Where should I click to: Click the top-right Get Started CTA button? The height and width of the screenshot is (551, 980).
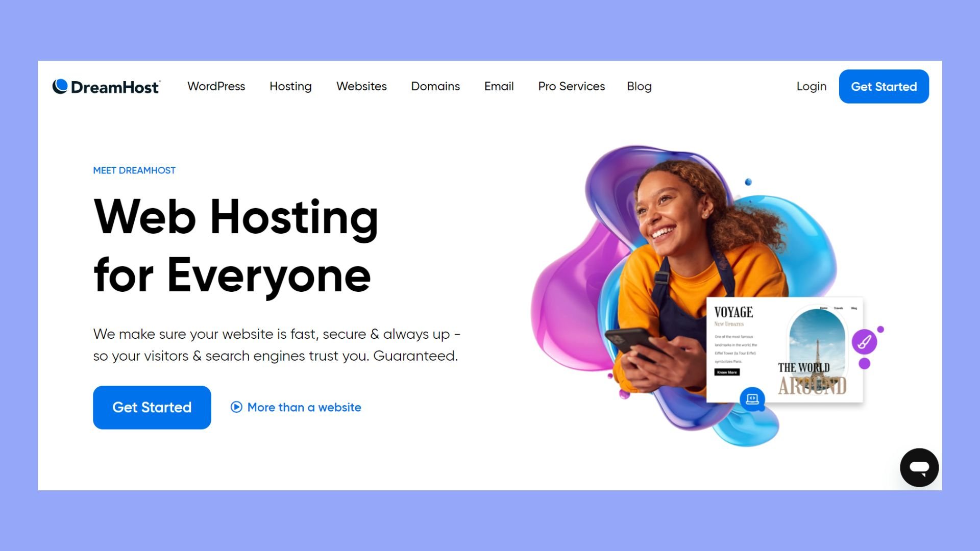pos(884,86)
